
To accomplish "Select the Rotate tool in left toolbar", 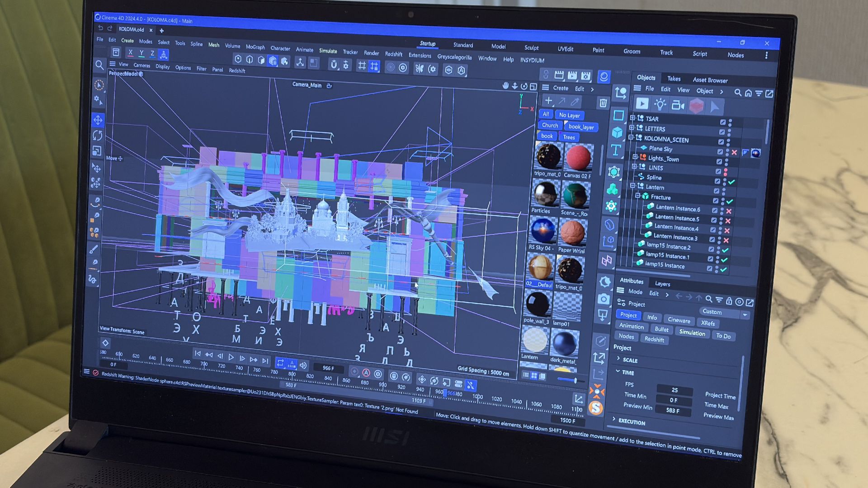I will [98, 136].
